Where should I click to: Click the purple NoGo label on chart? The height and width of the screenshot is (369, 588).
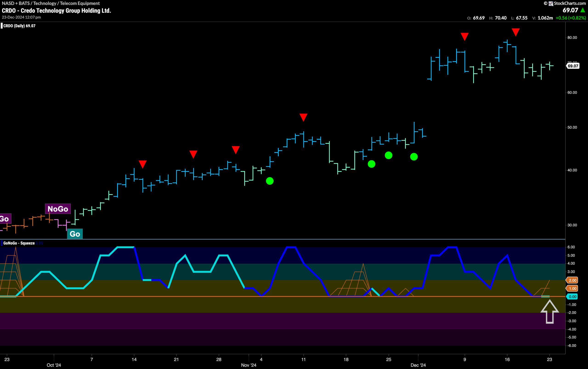tap(58, 209)
